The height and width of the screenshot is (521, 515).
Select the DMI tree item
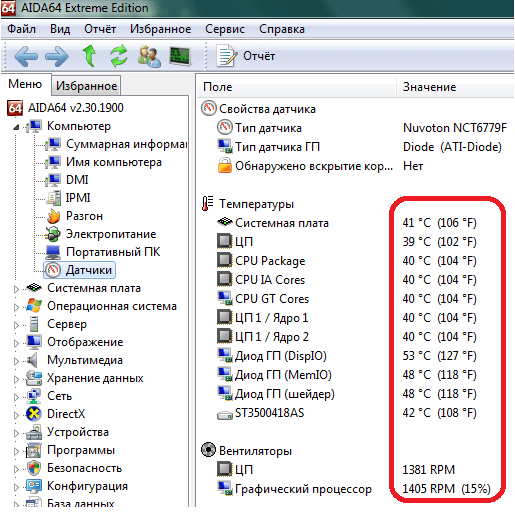tap(77, 180)
